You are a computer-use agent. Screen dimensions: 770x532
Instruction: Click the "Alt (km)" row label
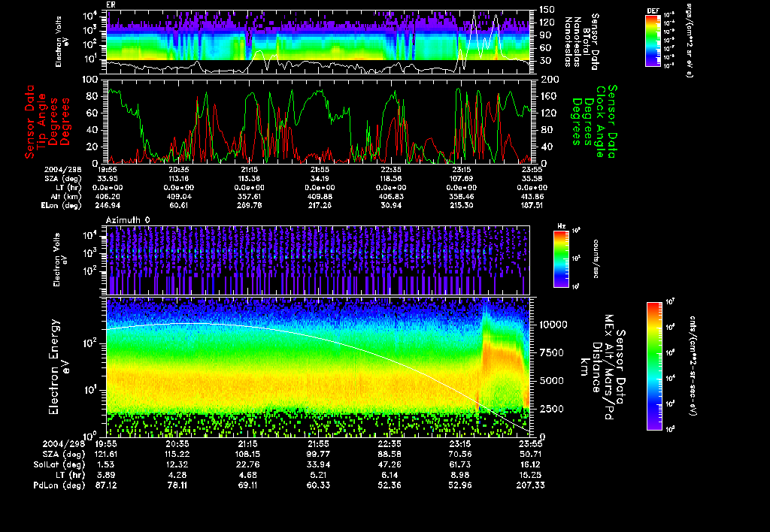coord(64,196)
